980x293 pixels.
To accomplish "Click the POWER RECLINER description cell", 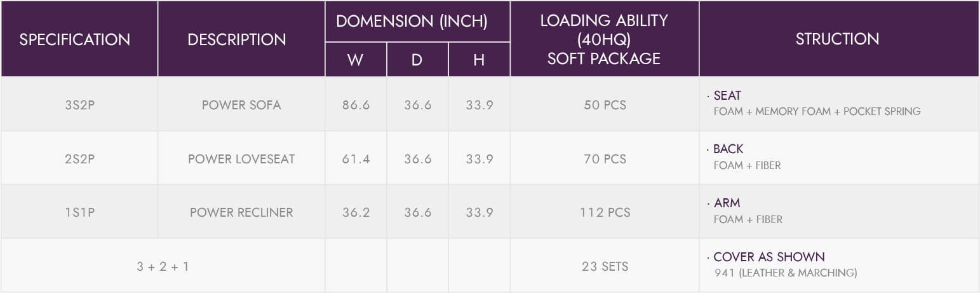I will [x=241, y=212].
